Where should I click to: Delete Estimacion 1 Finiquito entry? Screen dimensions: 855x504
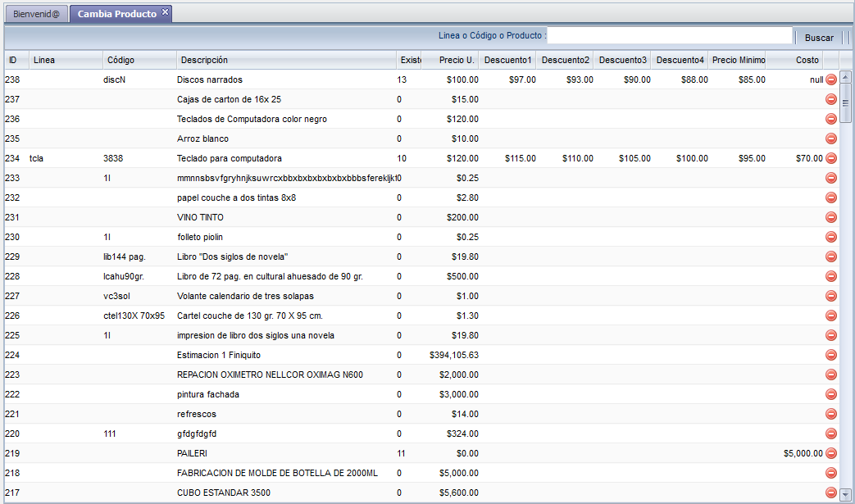point(830,355)
